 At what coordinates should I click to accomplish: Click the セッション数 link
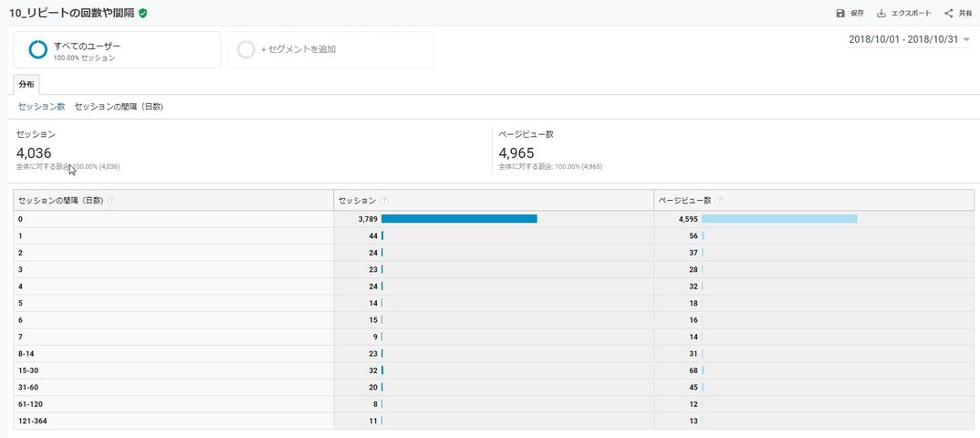(x=42, y=107)
